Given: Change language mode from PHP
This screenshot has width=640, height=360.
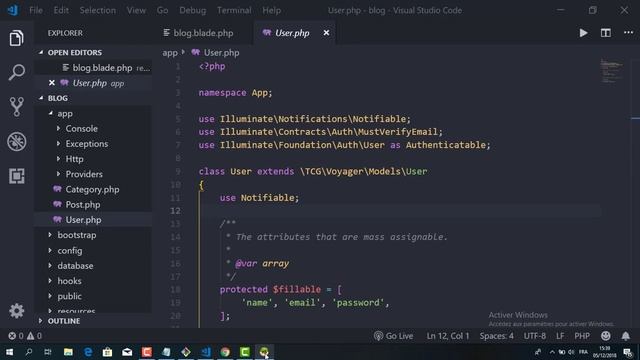Looking at the screenshot, I should pyautogui.click(x=582, y=336).
